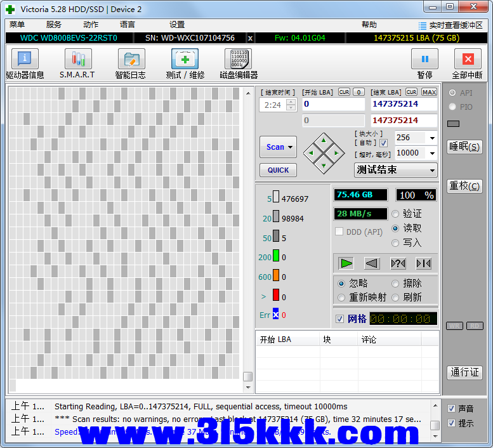Click the red over-600 ms color swatch
Image resolution: width=493 pixels, height=448 pixels.
276,295
